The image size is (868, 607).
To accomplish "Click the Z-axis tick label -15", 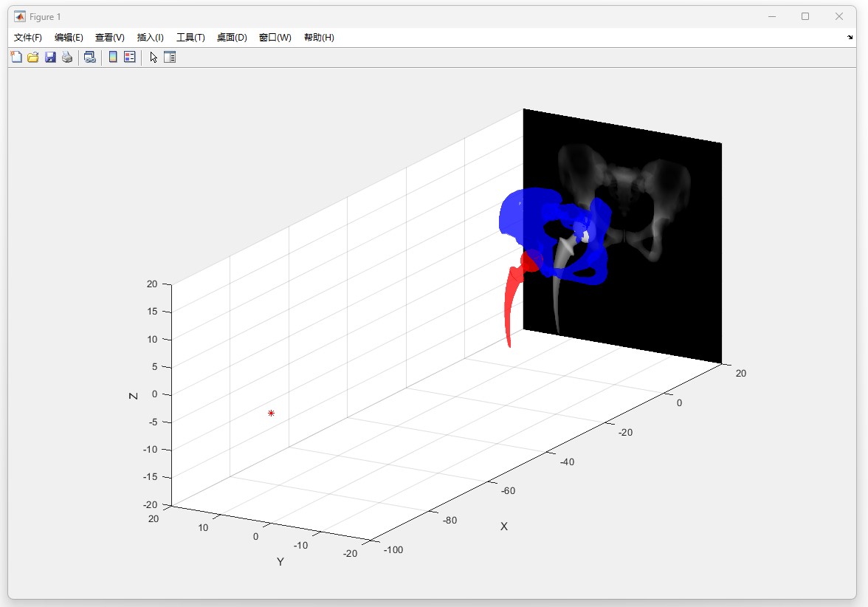I will 150,477.
